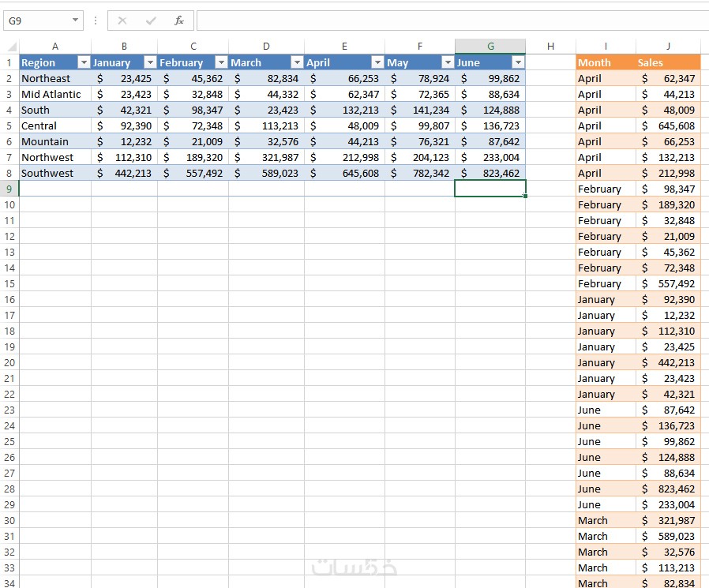Open the May column filter dropdown
Image resolution: width=709 pixels, height=588 pixels.
tap(448, 62)
